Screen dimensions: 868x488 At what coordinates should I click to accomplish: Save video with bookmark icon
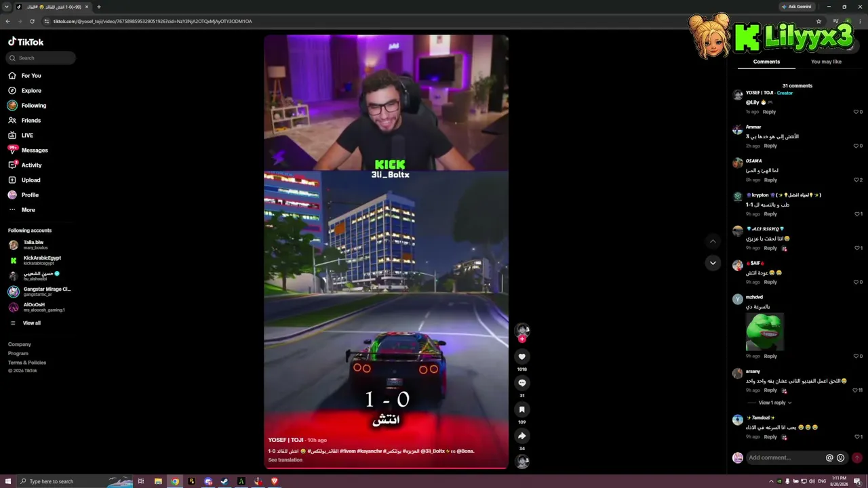click(521, 409)
